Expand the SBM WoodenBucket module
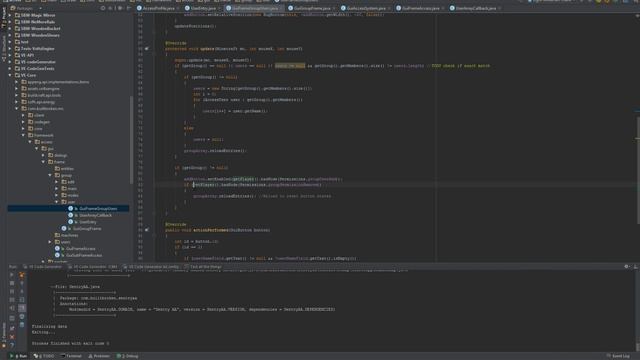Image resolution: width=640 pixels, height=360 pixels. coord(10,29)
